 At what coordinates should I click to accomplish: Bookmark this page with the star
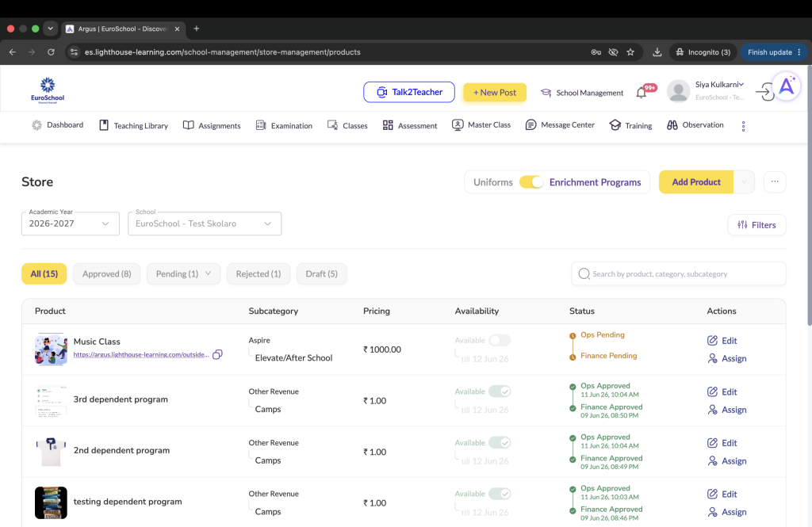pos(630,52)
